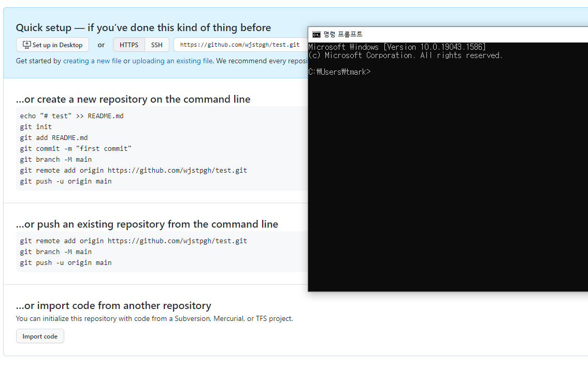The width and height of the screenshot is (588, 365).
Task: Click the Quick setup heading text
Action: pyautogui.click(x=144, y=27)
